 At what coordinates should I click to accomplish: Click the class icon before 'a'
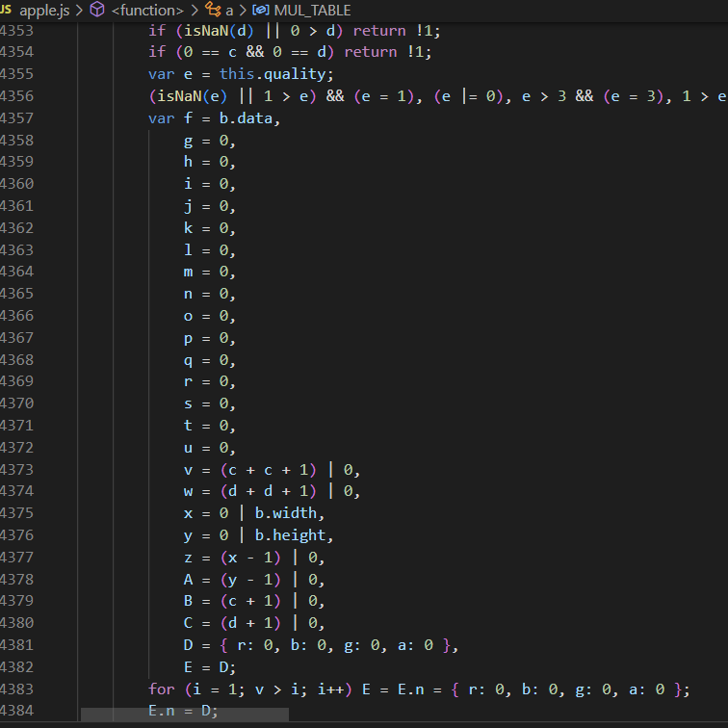[x=213, y=10]
